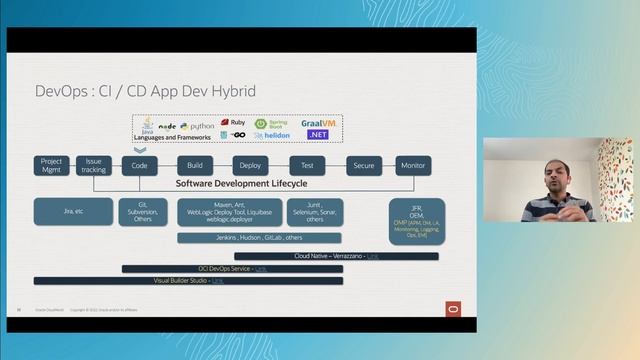Viewport: 640px width, 360px height.
Task: Select the Project Mgmt stage box
Action: (x=51, y=166)
